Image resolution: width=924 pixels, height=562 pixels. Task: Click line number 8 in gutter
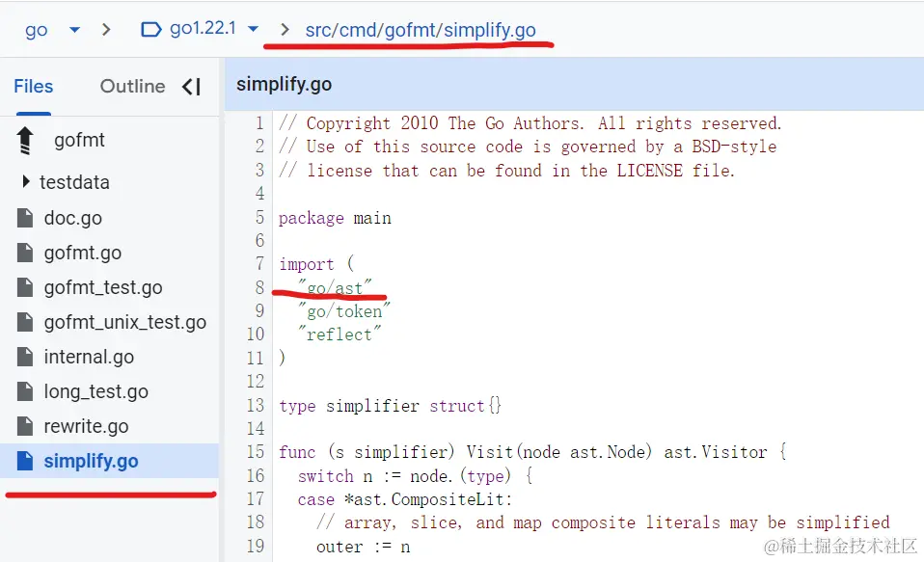point(259,287)
